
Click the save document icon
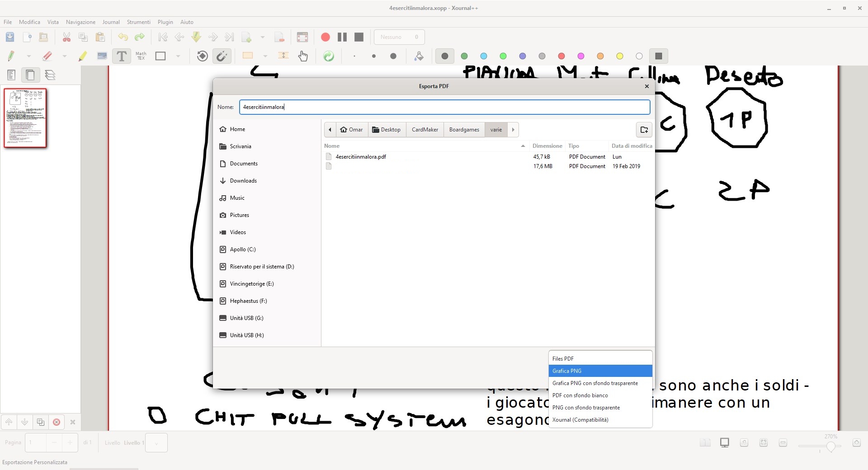(10, 37)
